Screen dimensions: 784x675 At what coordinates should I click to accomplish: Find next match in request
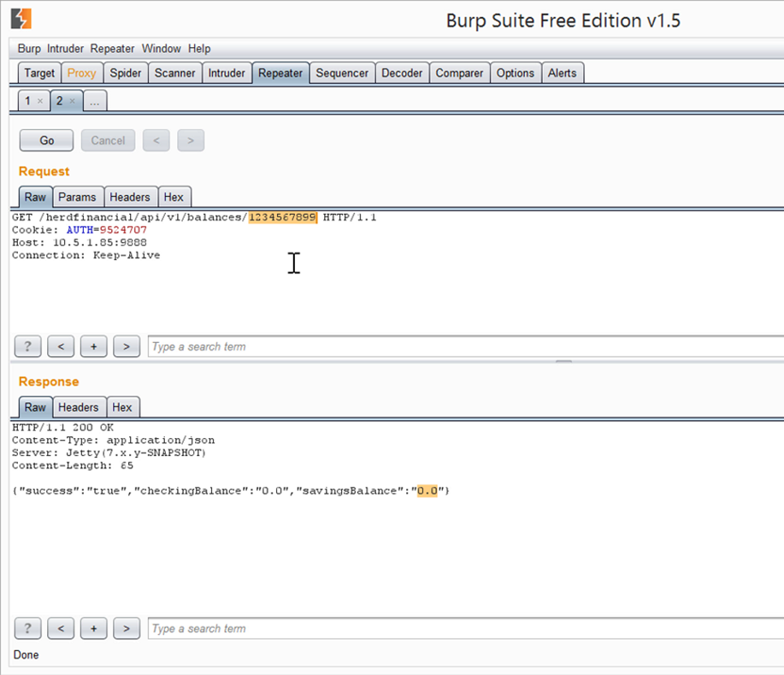pyautogui.click(x=127, y=346)
